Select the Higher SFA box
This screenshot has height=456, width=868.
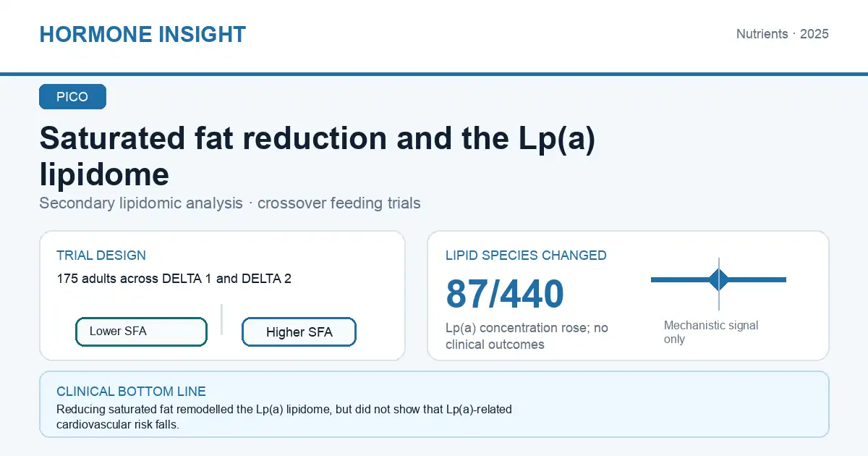click(x=299, y=332)
